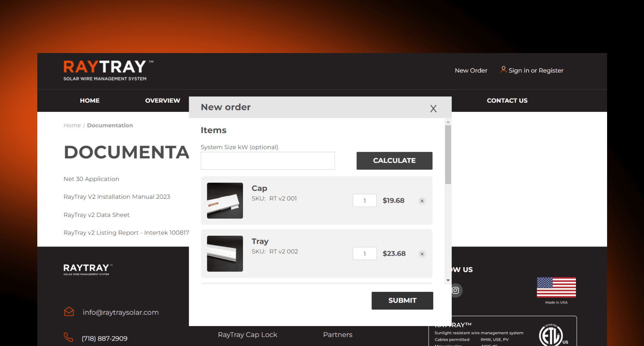Click the Made in USA flag image

[x=556, y=287]
